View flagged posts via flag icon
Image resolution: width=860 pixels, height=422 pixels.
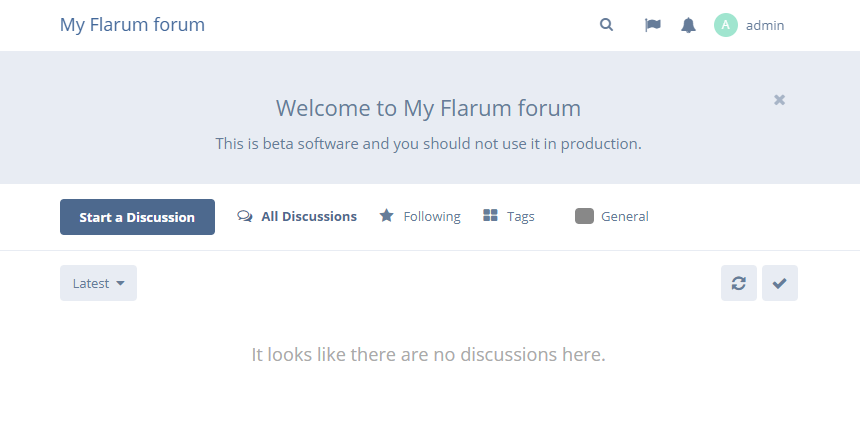(653, 25)
